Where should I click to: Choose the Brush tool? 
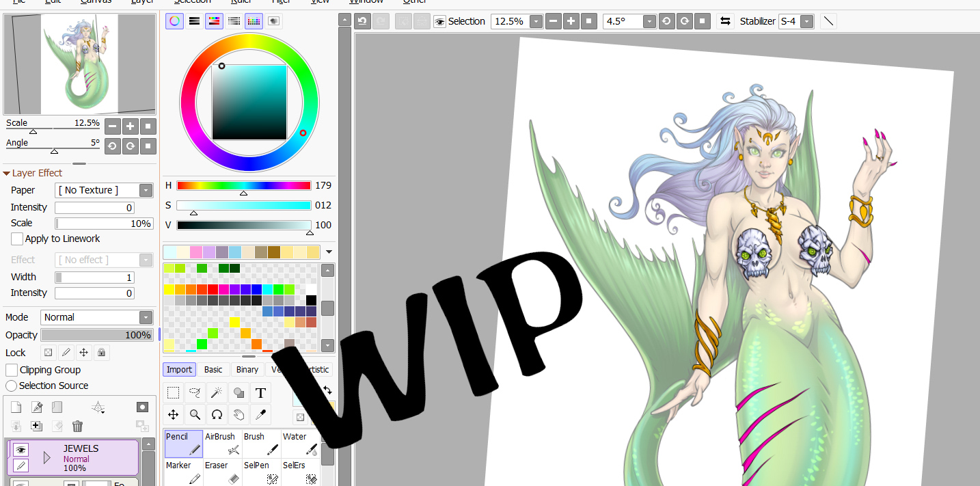coord(261,444)
